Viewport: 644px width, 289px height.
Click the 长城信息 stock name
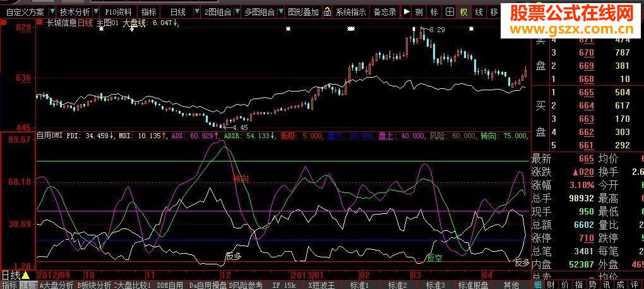pos(62,23)
